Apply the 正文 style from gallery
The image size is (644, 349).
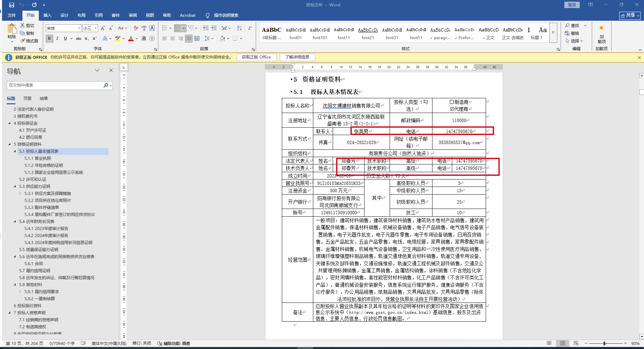[488, 33]
